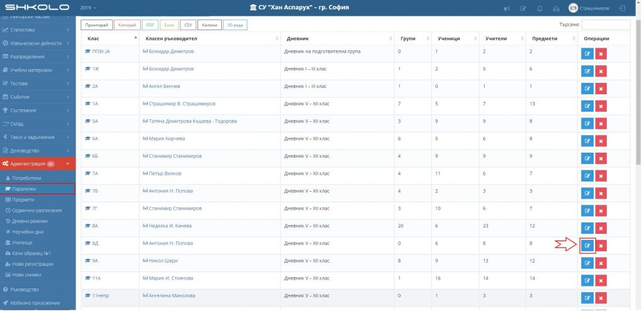Image resolution: width=644 pixels, height=311 pixels.
Task: Open the megaphone announcements icon
Action: coord(507,8)
